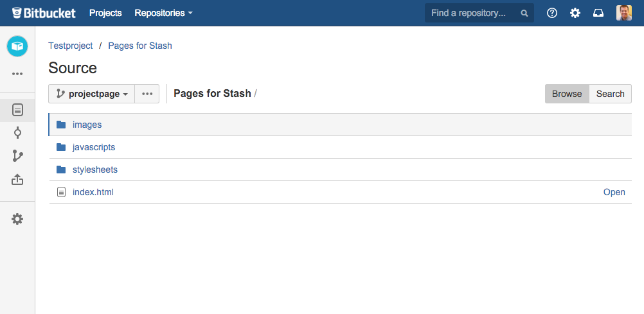This screenshot has height=314, width=644.
Task: Open the Branches sidebar icon
Action: (x=17, y=156)
